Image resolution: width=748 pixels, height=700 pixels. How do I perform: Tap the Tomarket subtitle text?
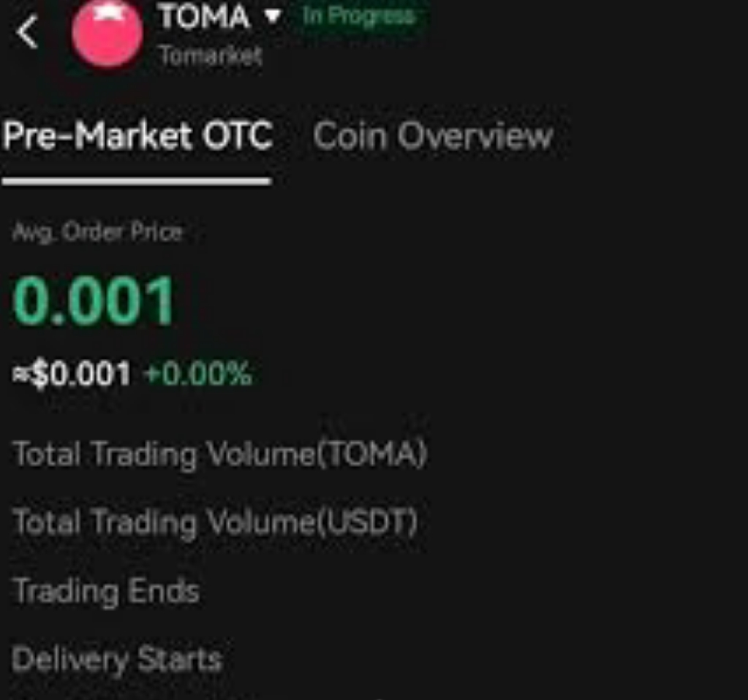[x=211, y=56]
